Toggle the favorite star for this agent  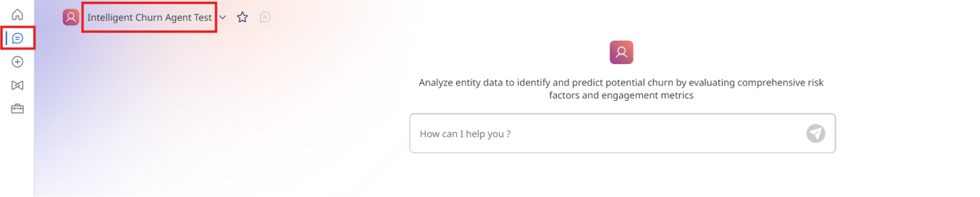click(x=242, y=18)
